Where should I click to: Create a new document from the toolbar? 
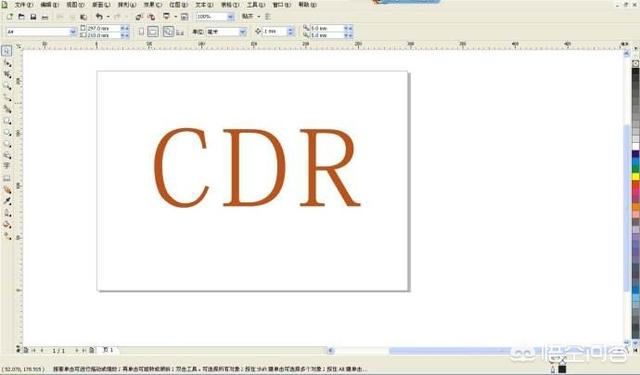10,17
